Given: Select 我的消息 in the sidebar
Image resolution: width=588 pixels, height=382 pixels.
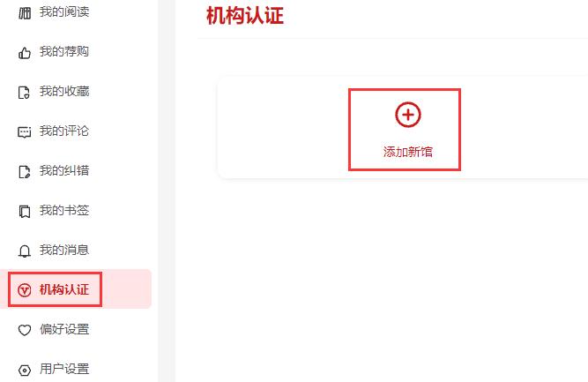Looking at the screenshot, I should tap(64, 250).
